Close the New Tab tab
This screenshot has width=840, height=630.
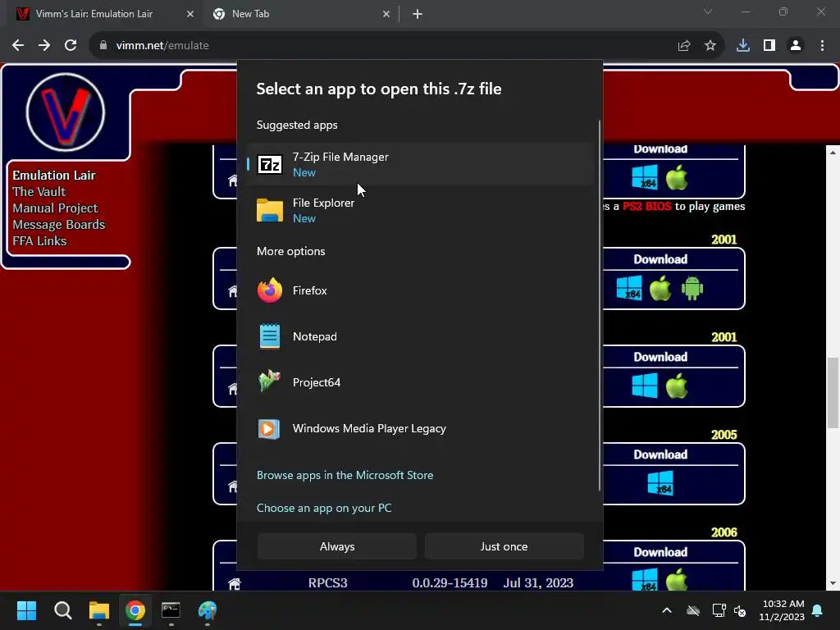click(386, 14)
